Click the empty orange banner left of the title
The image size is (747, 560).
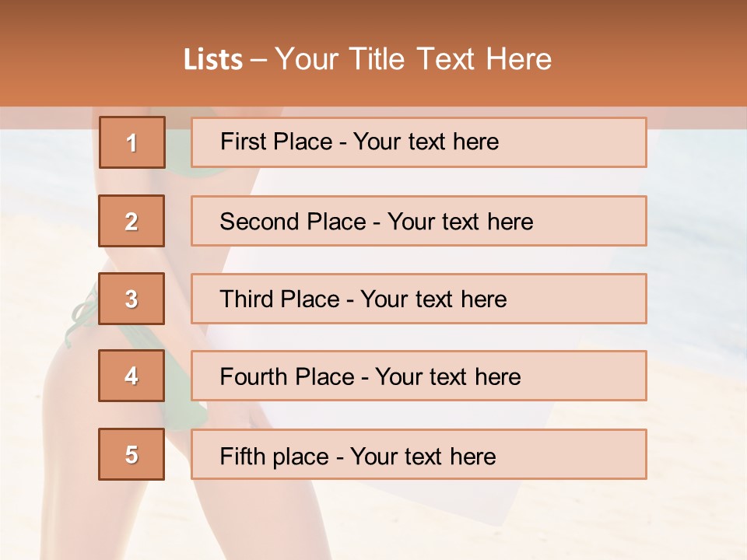tap(86, 59)
